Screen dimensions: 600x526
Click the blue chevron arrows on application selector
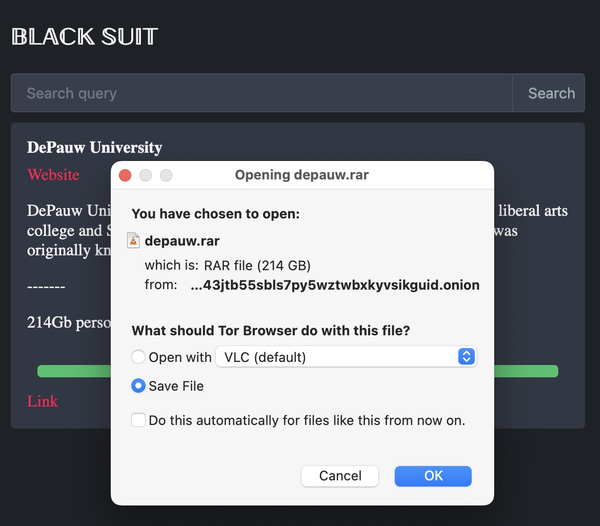(x=465, y=357)
